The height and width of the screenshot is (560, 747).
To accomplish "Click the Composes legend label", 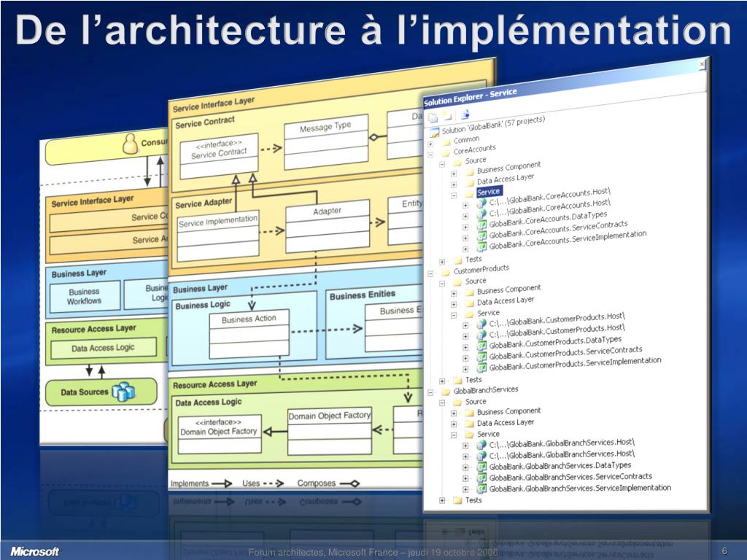I will point(317,483).
